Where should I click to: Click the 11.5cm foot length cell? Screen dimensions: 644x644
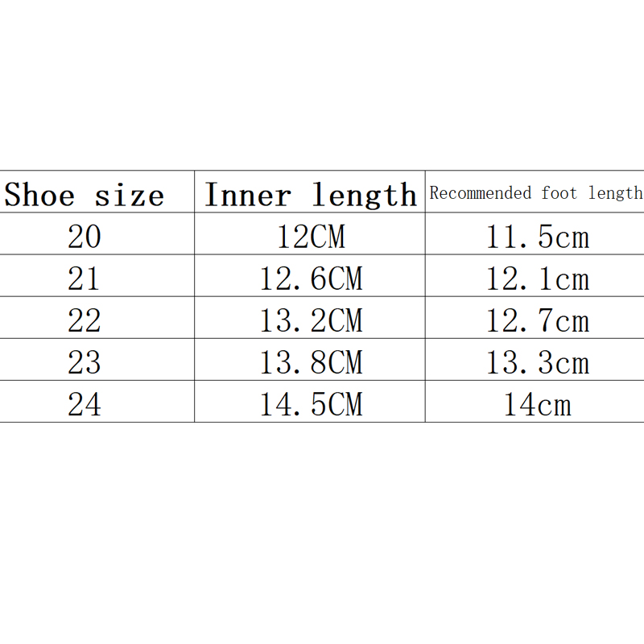pyautogui.click(x=537, y=237)
